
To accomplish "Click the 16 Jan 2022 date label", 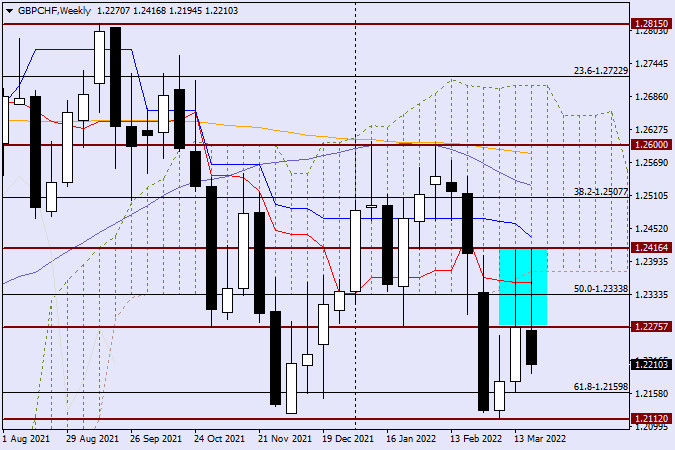I will pos(411,439).
